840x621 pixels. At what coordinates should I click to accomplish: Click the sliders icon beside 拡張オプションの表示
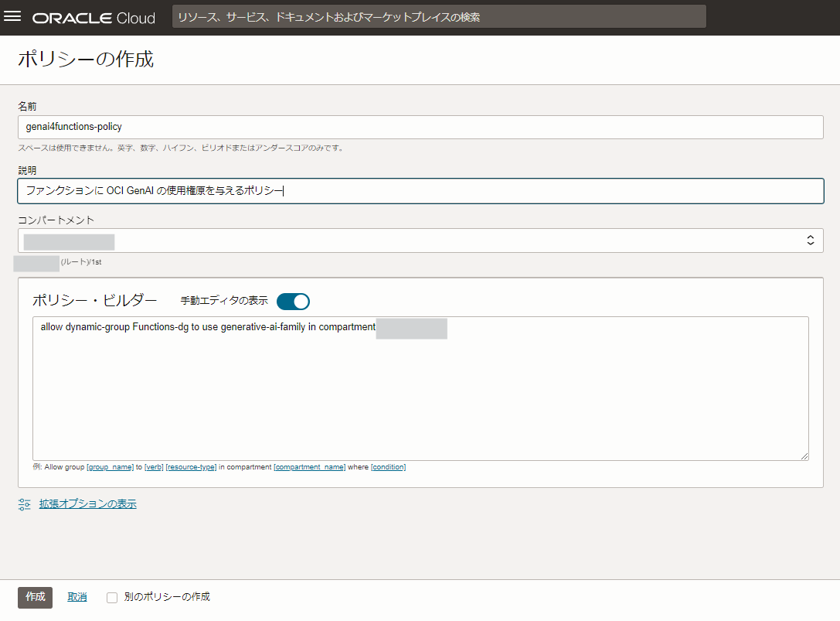point(25,504)
